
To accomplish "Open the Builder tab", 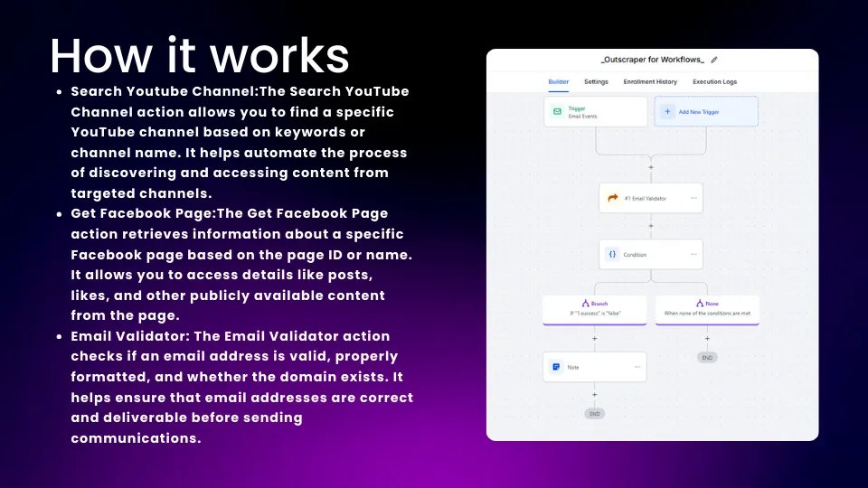I will [558, 82].
